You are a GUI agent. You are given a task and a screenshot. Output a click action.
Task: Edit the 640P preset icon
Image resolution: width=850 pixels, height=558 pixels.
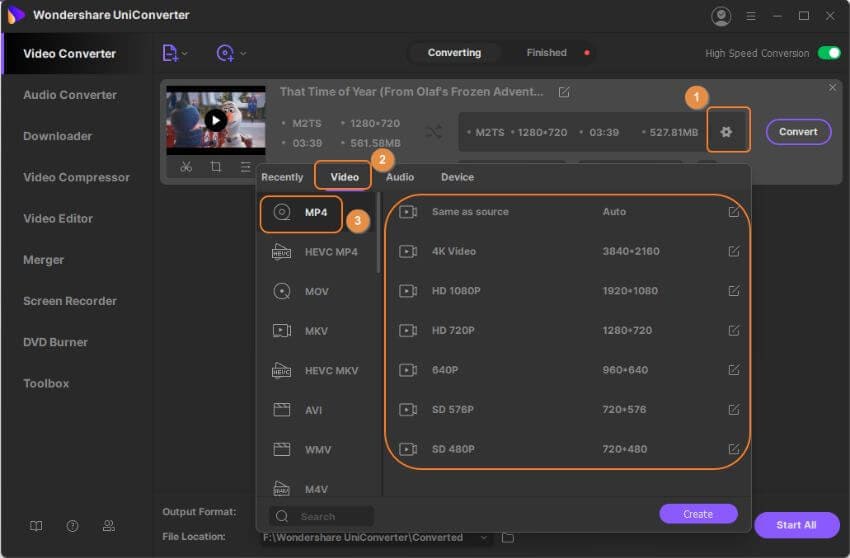coord(733,370)
